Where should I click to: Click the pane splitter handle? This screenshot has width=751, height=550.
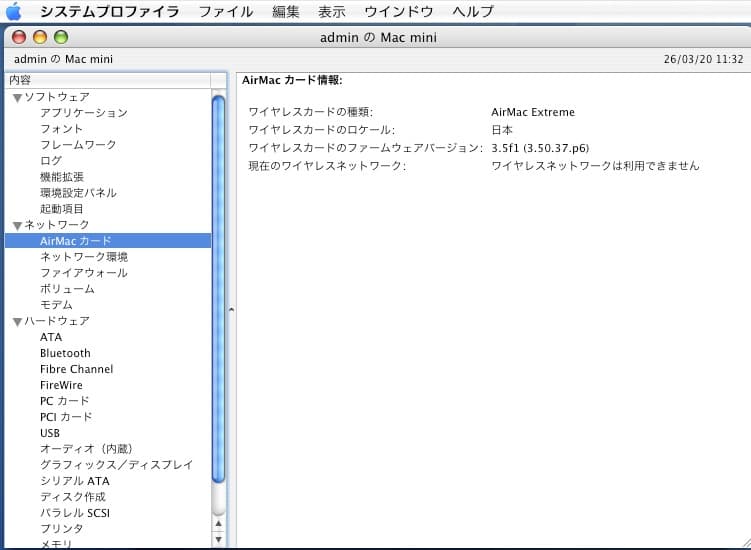pyautogui.click(x=231, y=309)
